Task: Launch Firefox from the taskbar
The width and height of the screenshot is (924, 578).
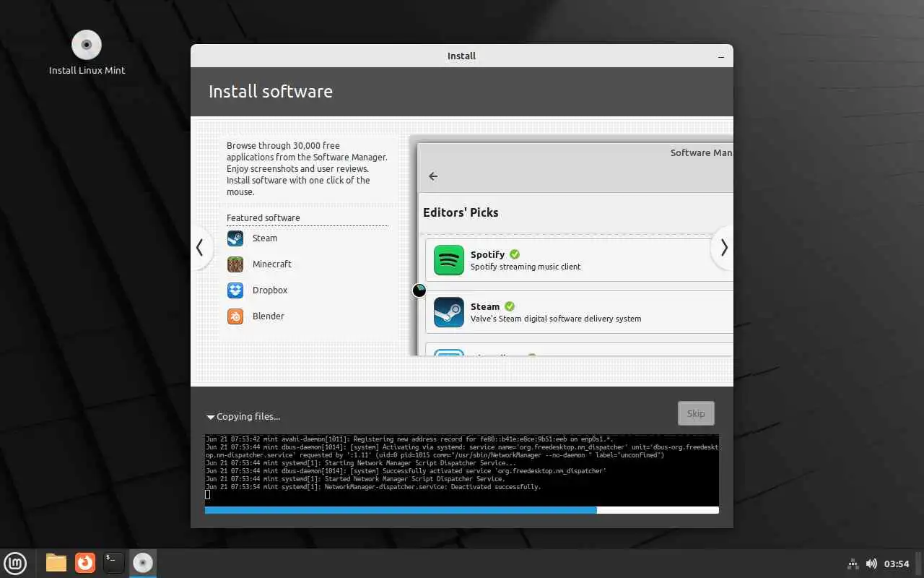Action: (x=85, y=563)
